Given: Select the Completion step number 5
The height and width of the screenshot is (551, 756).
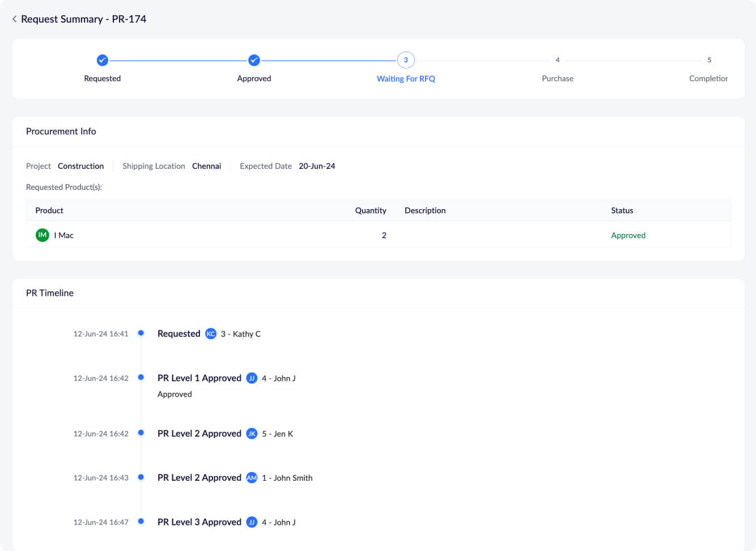Looking at the screenshot, I should tap(709, 60).
